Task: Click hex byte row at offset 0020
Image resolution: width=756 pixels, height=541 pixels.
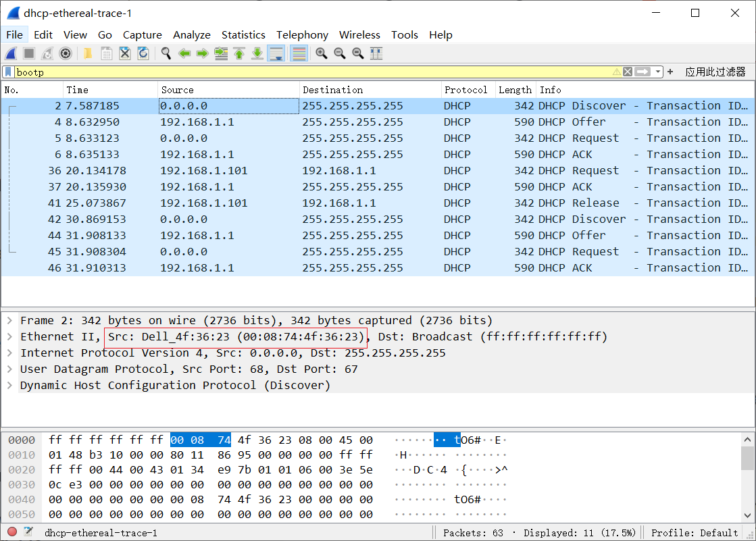Action: click(211, 469)
